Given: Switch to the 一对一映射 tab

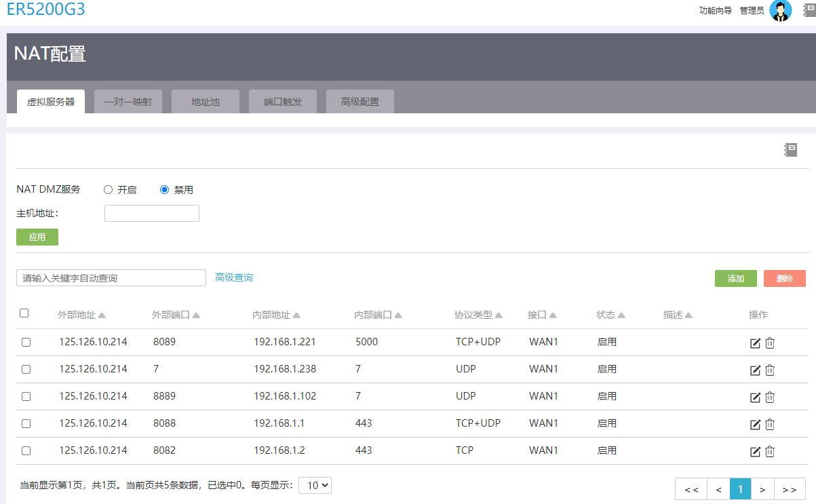Looking at the screenshot, I should 128,102.
